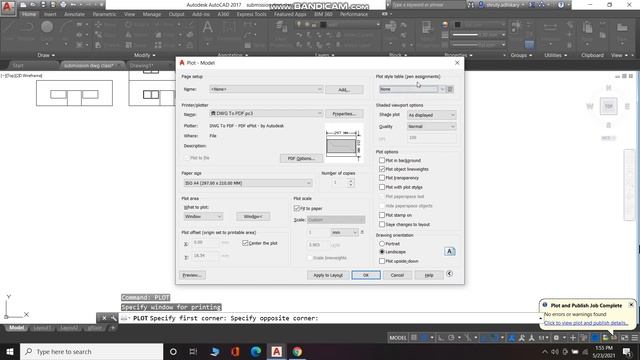This screenshot has width=640, height=360.
Task: Check Plot upside-down option
Action: pyautogui.click(x=382, y=261)
